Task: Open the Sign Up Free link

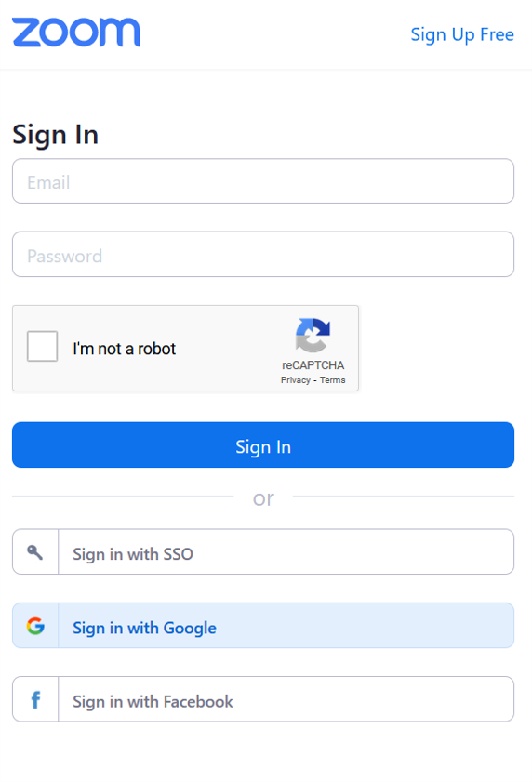Action: (x=462, y=34)
